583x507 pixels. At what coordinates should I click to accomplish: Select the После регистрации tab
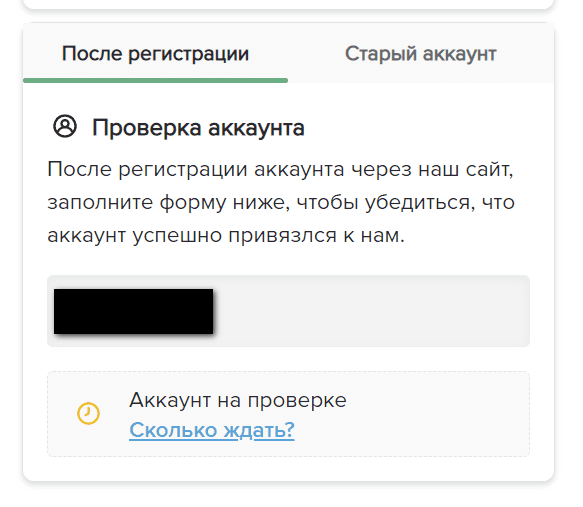coord(155,54)
